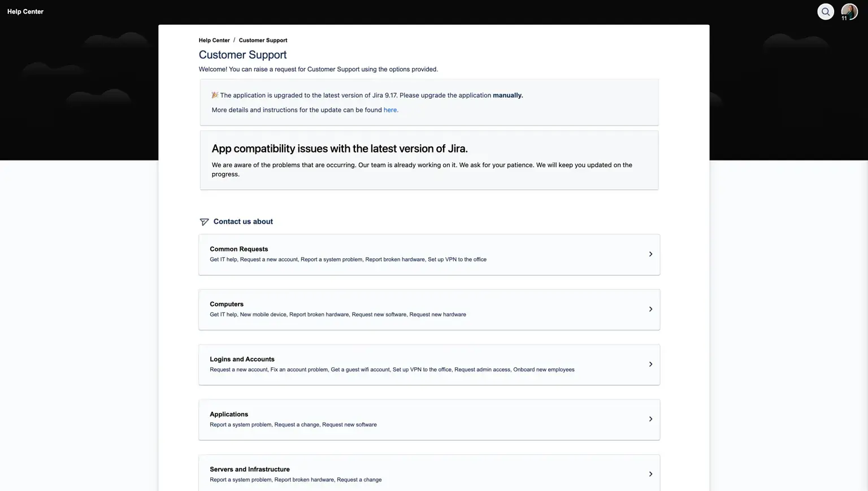Click the filter icon beside Contact us about
The image size is (868, 491).
click(204, 222)
